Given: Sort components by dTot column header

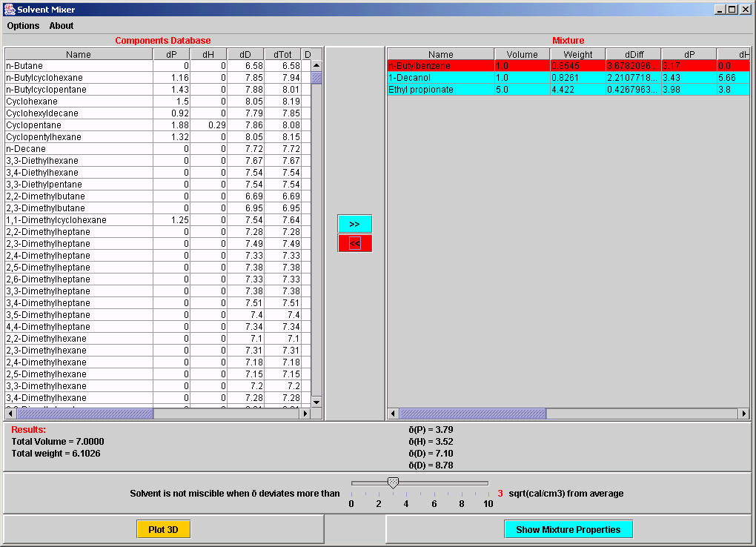Looking at the screenshot, I should [282, 54].
